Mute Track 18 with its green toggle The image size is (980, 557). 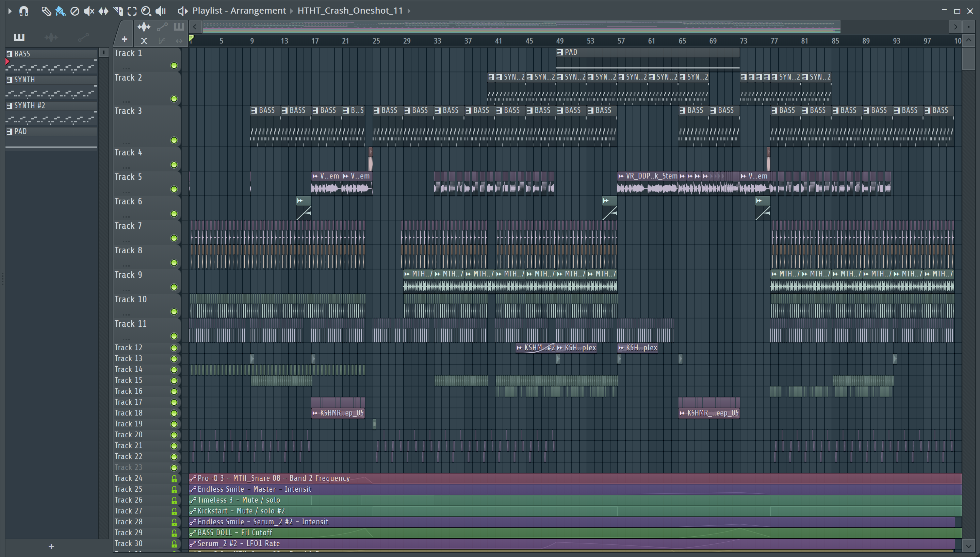tap(174, 413)
